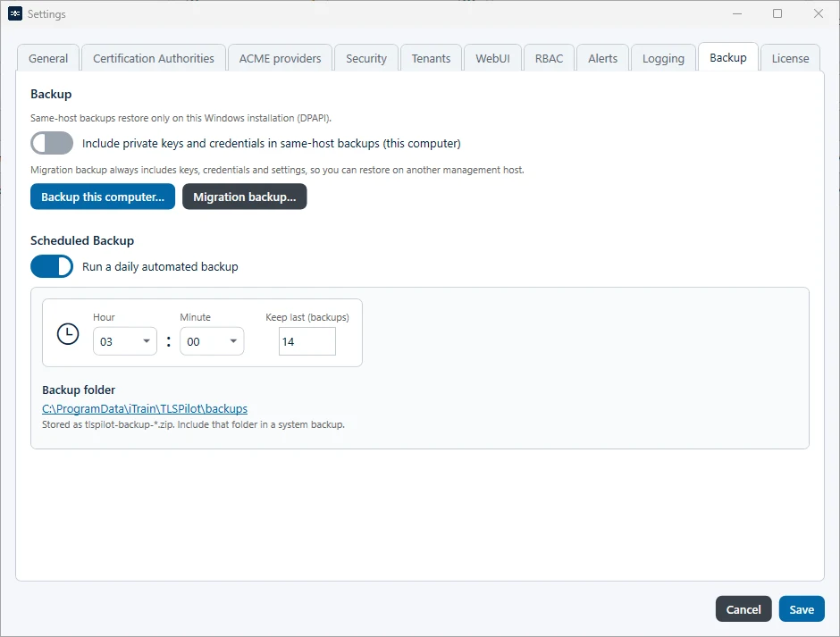The width and height of the screenshot is (840, 637).
Task: Start a Migration backup
Action: point(244,197)
